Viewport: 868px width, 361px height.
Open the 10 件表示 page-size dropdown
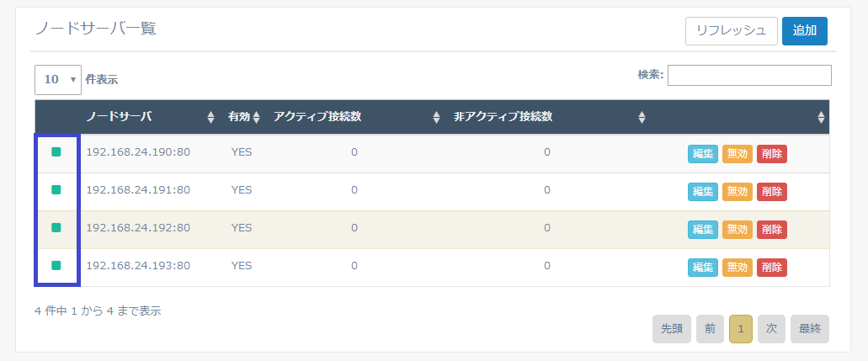point(58,80)
